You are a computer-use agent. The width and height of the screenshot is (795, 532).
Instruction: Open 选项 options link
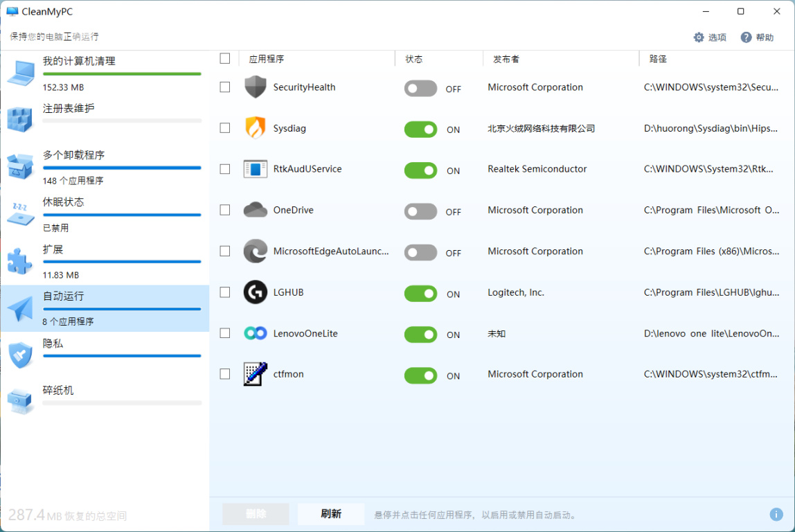710,37
